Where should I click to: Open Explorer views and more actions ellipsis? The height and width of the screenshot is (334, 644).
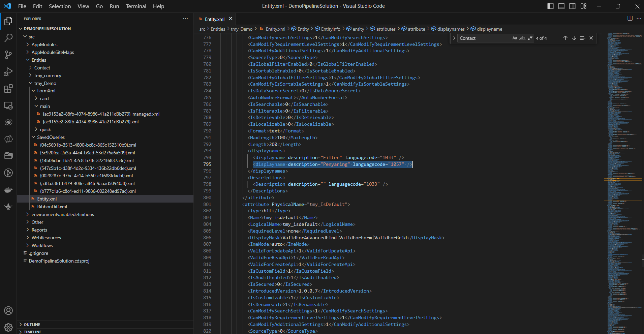(x=185, y=19)
